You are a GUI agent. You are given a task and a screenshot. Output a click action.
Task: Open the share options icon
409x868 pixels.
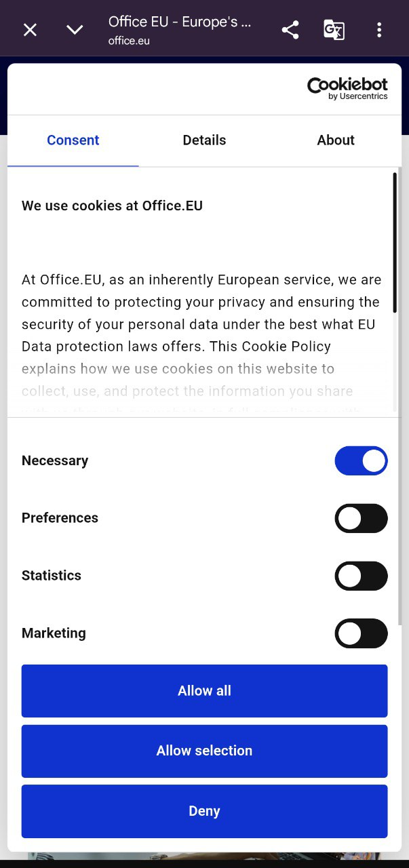click(290, 29)
